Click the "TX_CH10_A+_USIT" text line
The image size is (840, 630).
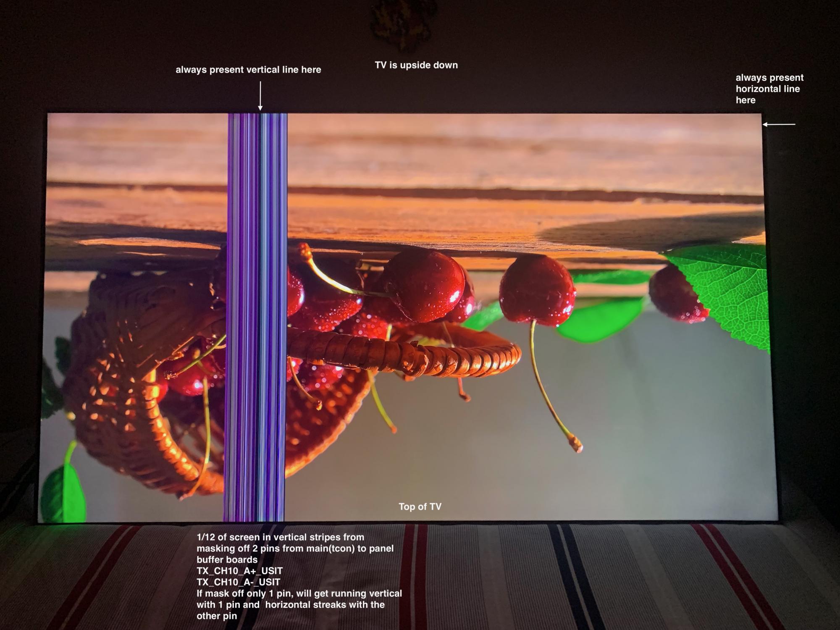(239, 571)
